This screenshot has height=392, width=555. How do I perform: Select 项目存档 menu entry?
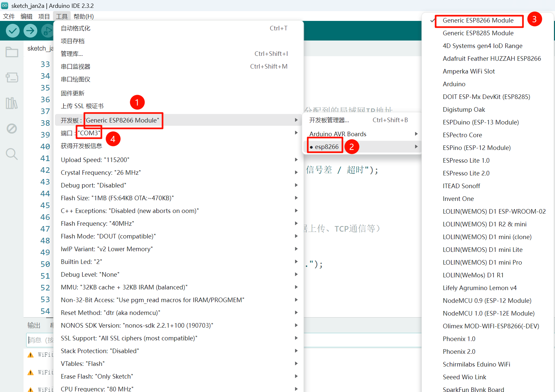[179, 41]
